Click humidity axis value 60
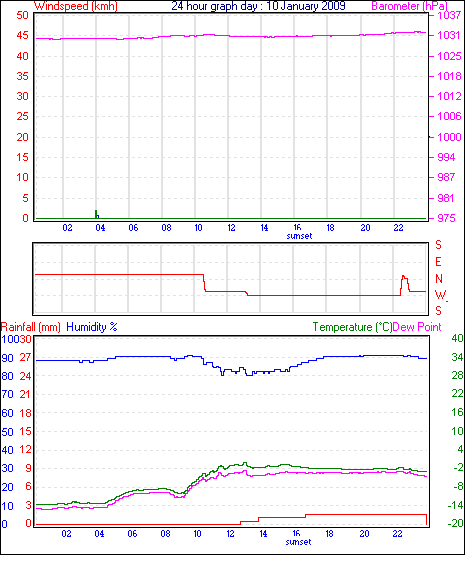The width and height of the screenshot is (466, 566). click(x=7, y=413)
